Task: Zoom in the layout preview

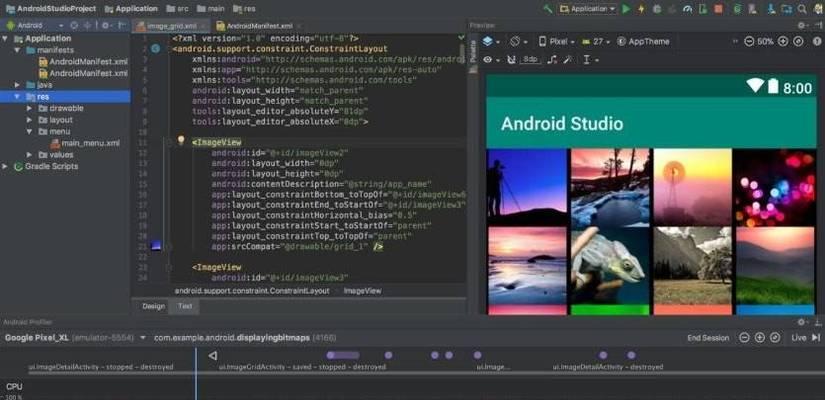Action: [783, 41]
